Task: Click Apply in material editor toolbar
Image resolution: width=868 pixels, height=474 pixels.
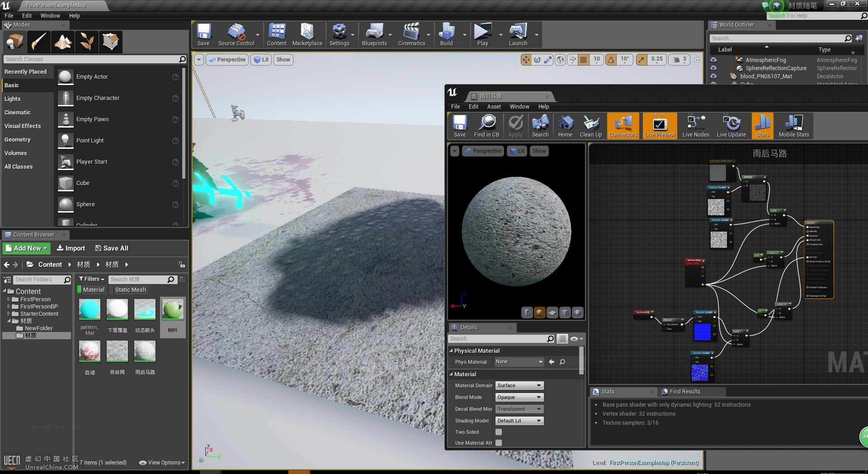Action: (515, 126)
